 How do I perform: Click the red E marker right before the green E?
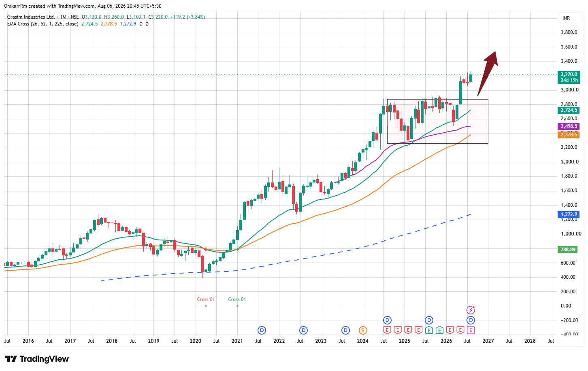click(419, 331)
